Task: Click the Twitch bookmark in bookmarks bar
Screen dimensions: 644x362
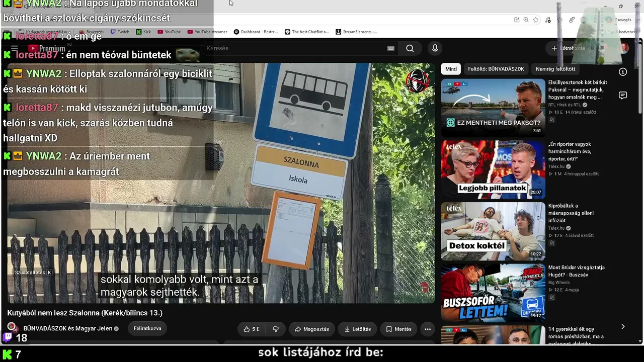Action: [119, 32]
